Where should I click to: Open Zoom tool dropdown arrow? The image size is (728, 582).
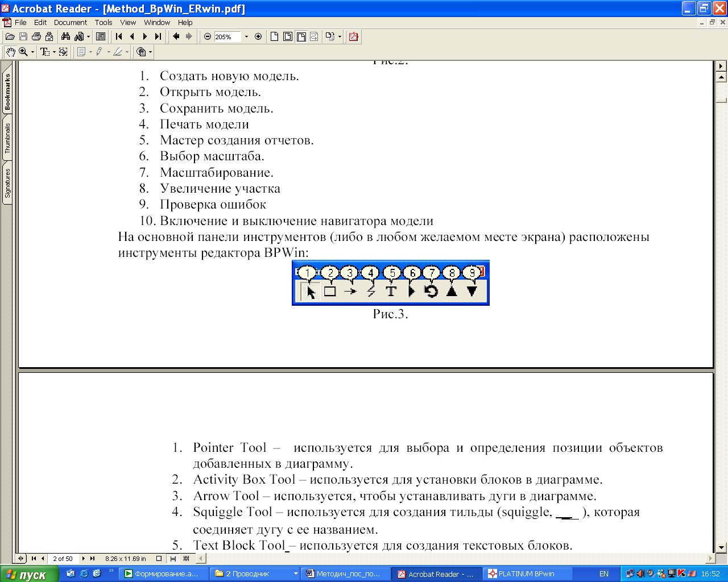coord(32,52)
